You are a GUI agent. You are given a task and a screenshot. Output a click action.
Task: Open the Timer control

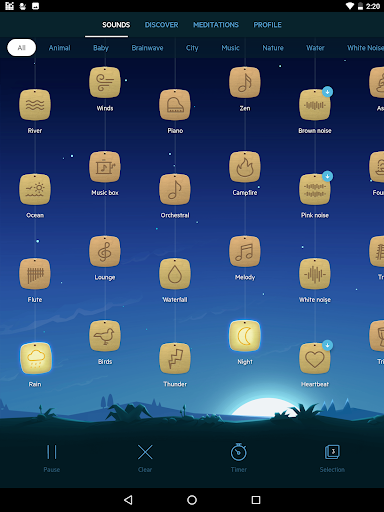click(x=239, y=458)
